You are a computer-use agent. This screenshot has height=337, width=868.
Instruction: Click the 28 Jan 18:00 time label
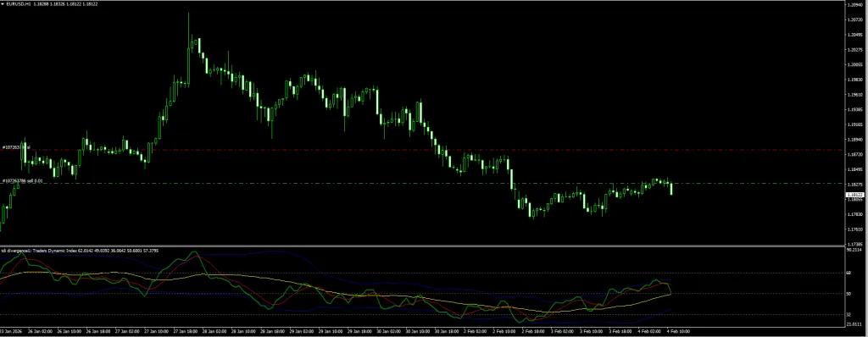(x=272, y=331)
